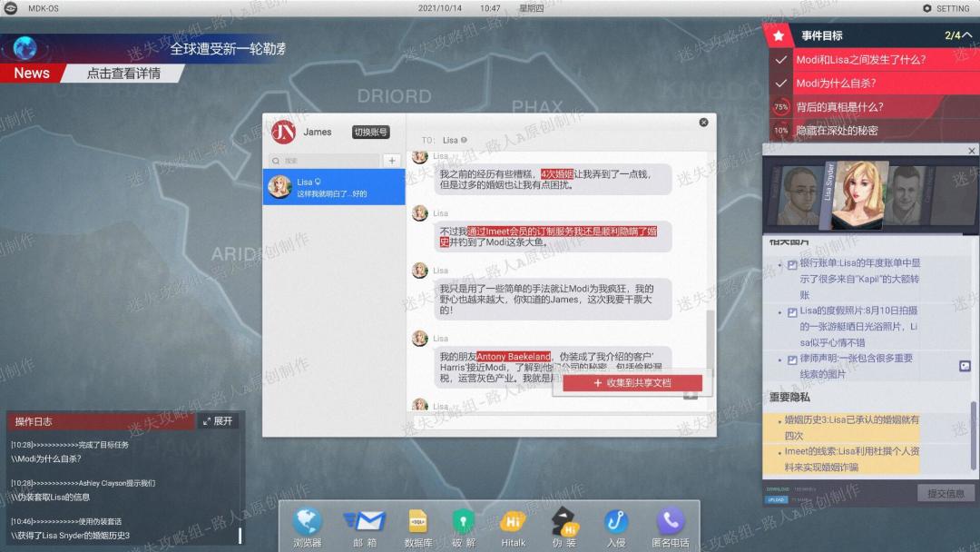
Task: Expand the 操作日志 log with 展开
Action: pos(218,421)
